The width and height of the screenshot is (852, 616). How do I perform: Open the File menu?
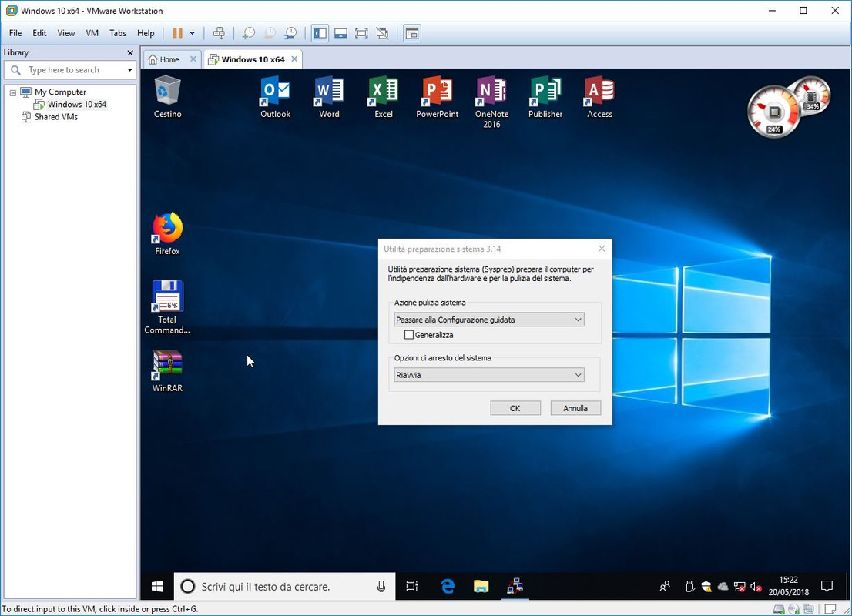pos(15,33)
